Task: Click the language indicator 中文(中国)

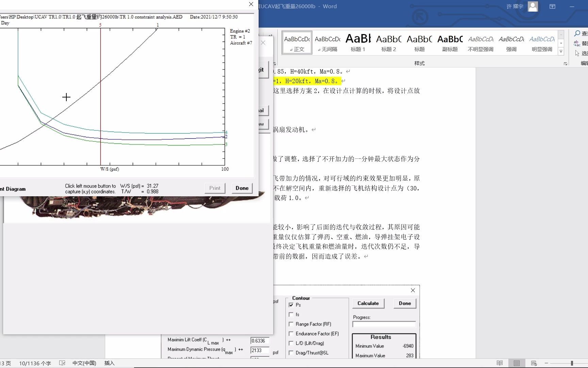Action: pyautogui.click(x=84, y=363)
